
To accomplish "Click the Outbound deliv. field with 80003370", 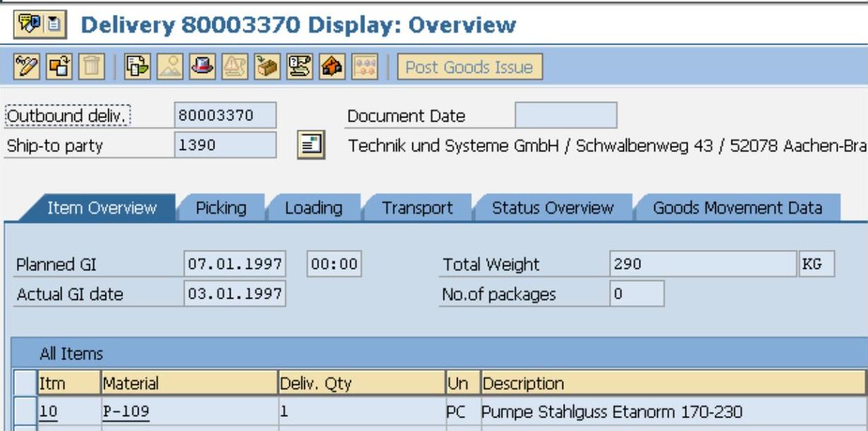I will 226,116.
